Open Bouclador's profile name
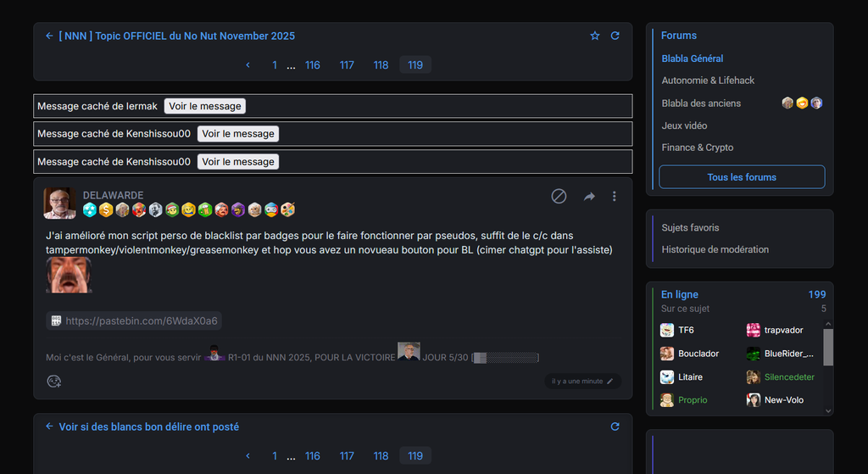The height and width of the screenshot is (474, 868). (x=698, y=354)
